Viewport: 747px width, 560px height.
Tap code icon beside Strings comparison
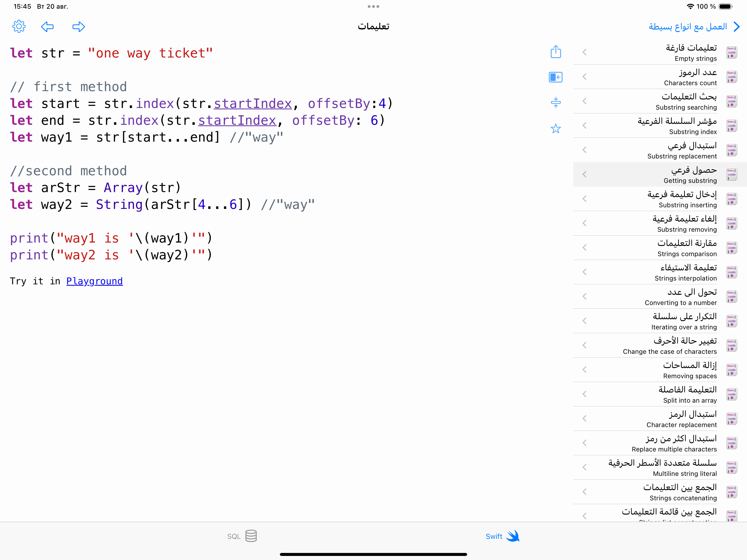(x=732, y=247)
